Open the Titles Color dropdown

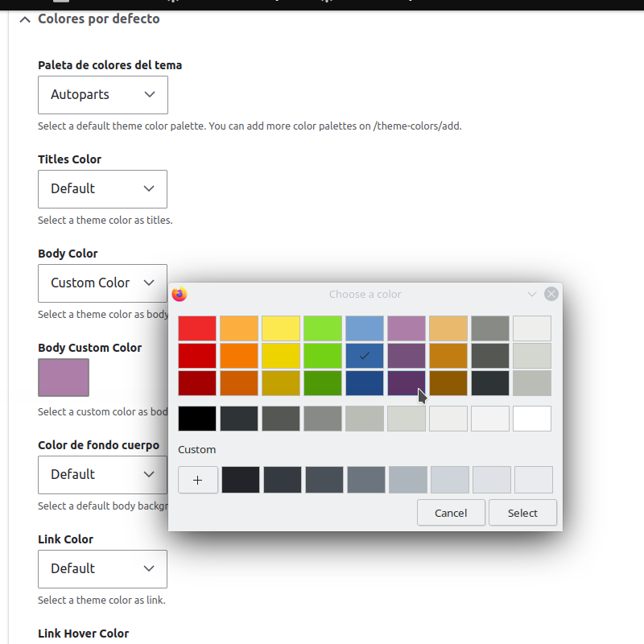coord(103,189)
